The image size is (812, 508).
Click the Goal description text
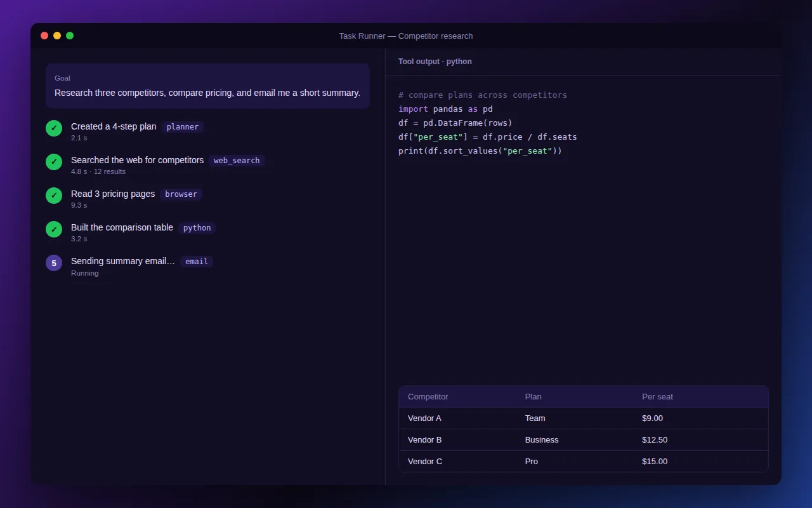207,93
